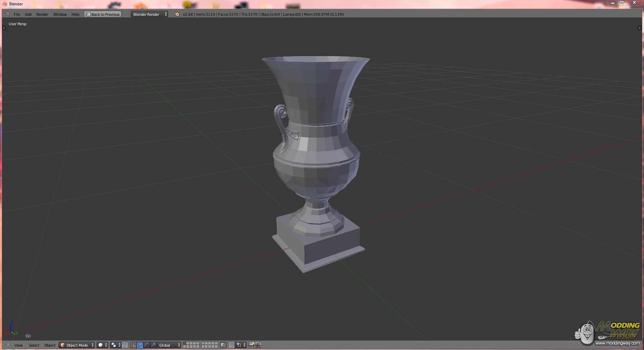Open the Add menu
This screenshot has width=644, height=350.
click(28, 14)
